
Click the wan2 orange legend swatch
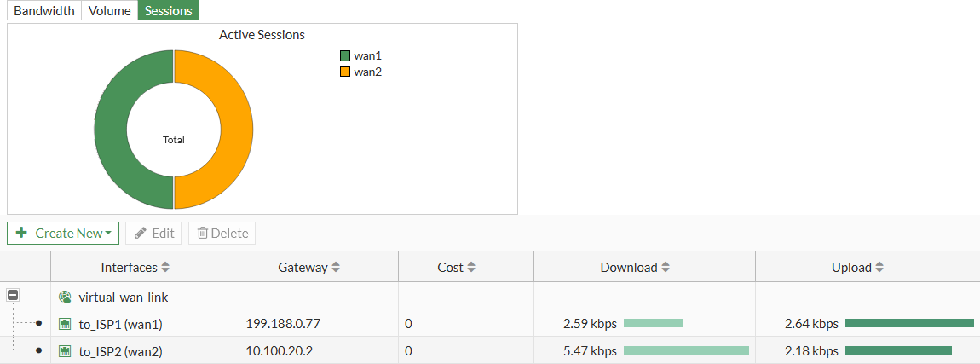[x=345, y=72]
